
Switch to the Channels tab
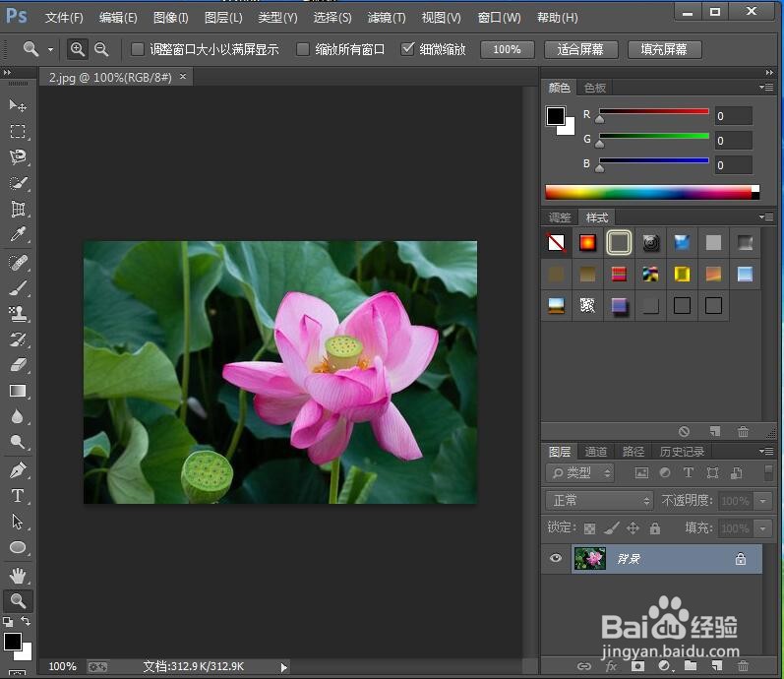(596, 452)
